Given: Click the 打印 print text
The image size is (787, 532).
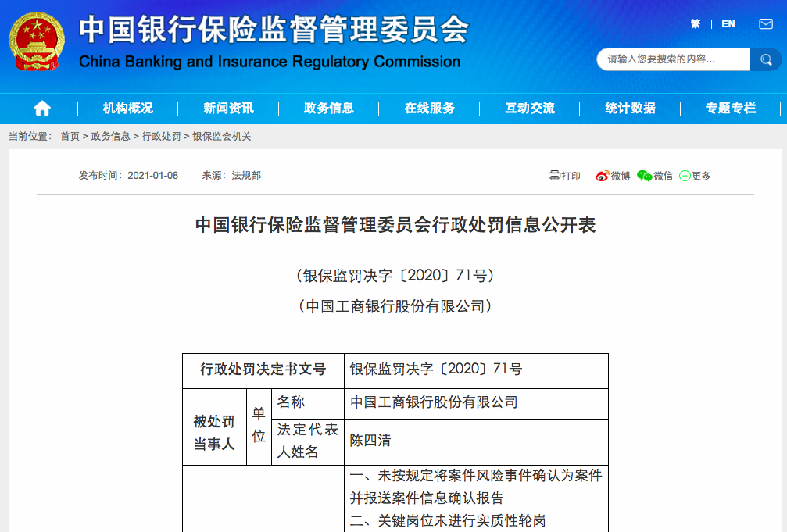Looking at the screenshot, I should coord(571,176).
